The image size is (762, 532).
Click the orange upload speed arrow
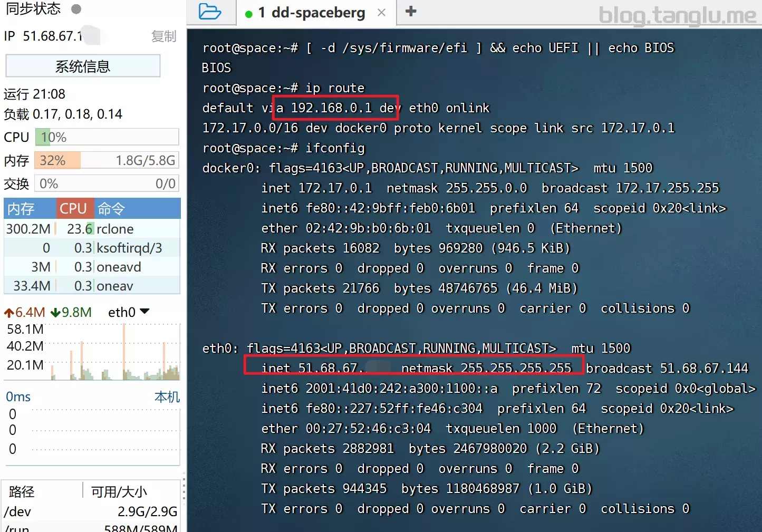(9, 313)
